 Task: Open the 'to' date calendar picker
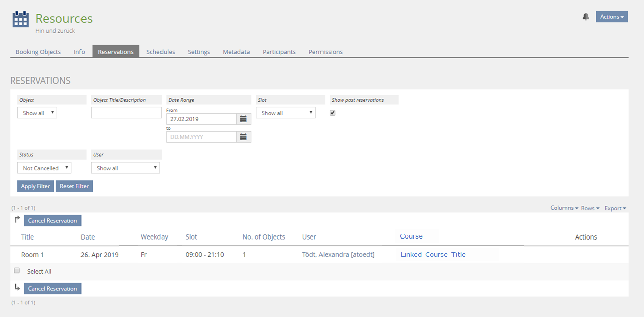pyautogui.click(x=244, y=137)
